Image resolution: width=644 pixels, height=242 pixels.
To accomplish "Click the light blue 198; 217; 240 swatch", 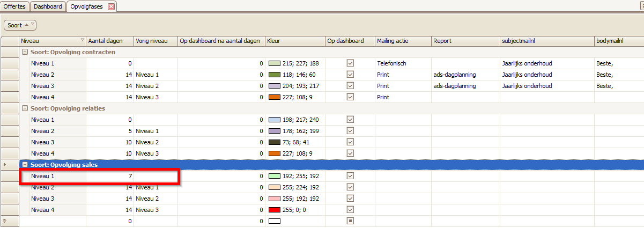I will (x=275, y=120).
